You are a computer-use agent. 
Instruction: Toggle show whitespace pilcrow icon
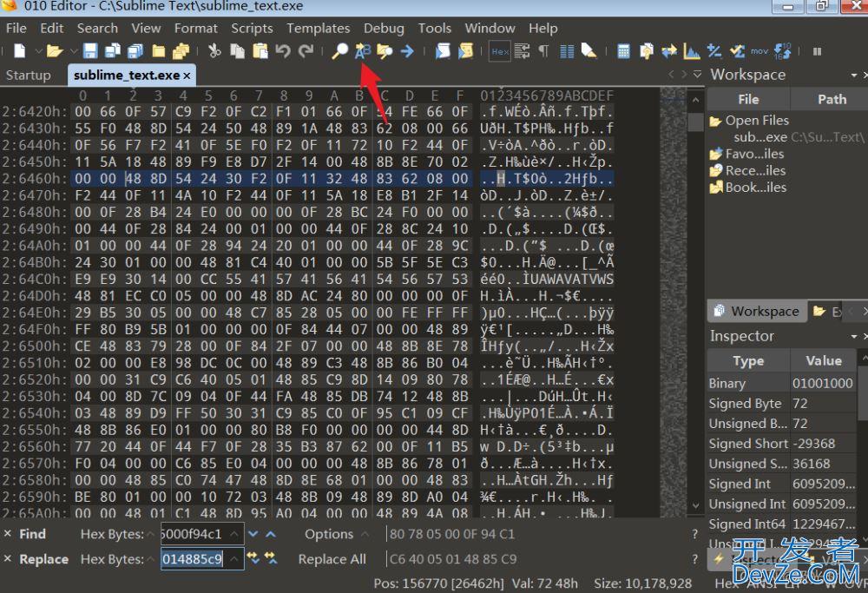(x=544, y=51)
